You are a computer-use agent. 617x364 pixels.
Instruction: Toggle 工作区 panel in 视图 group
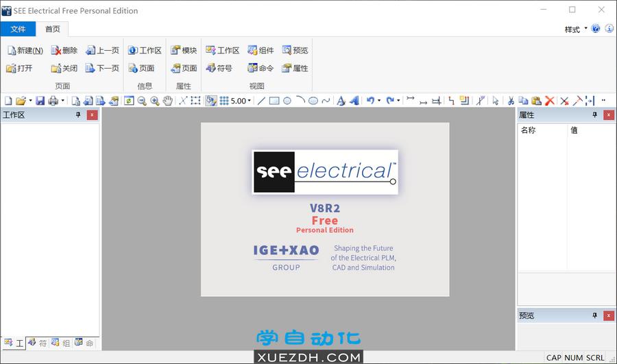click(x=223, y=50)
